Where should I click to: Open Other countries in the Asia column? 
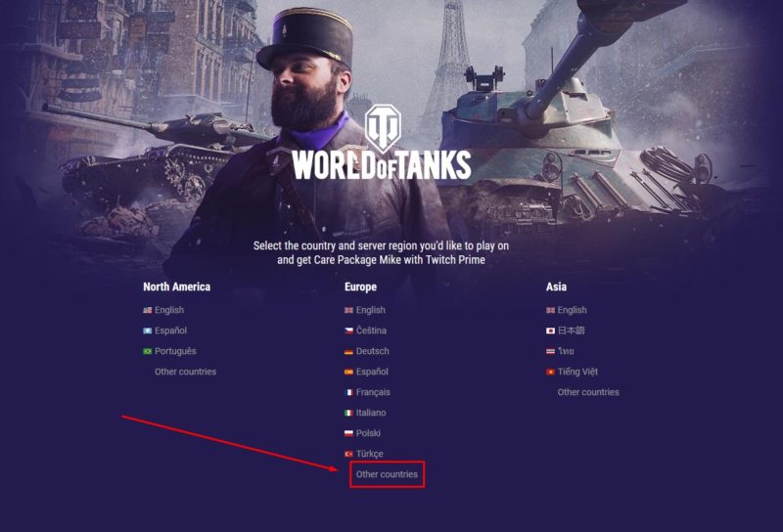[x=588, y=392]
